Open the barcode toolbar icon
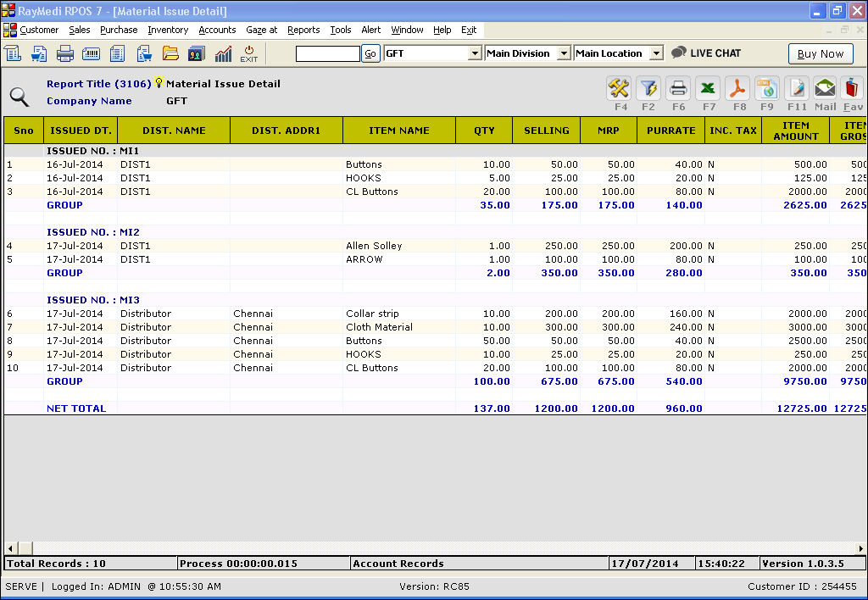The height and width of the screenshot is (600, 868). (x=91, y=53)
